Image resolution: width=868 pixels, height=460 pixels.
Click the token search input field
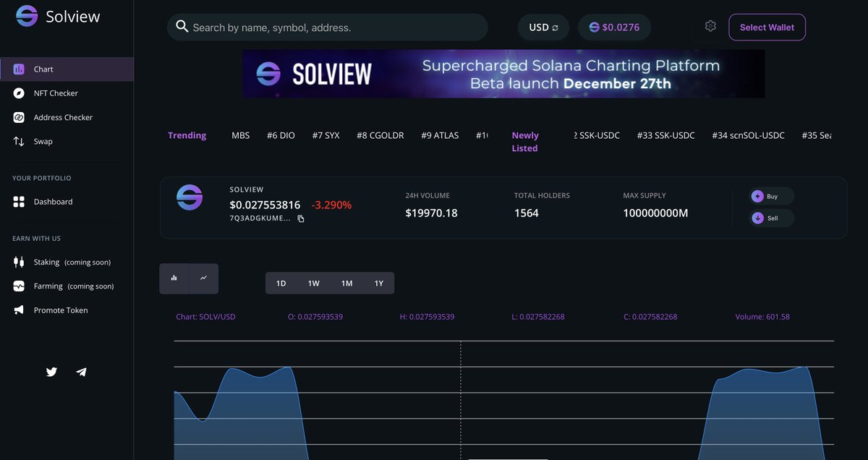pyautogui.click(x=327, y=26)
